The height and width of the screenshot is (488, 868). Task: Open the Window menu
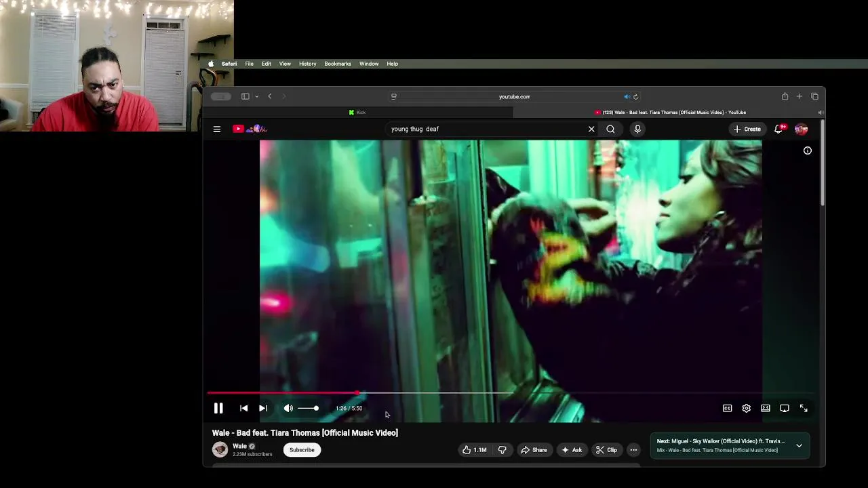[x=369, y=64]
